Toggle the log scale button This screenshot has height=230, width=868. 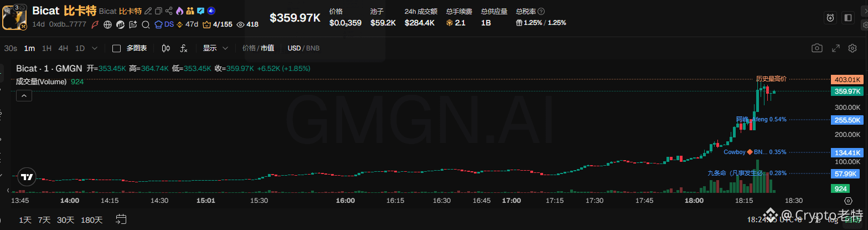point(832,220)
